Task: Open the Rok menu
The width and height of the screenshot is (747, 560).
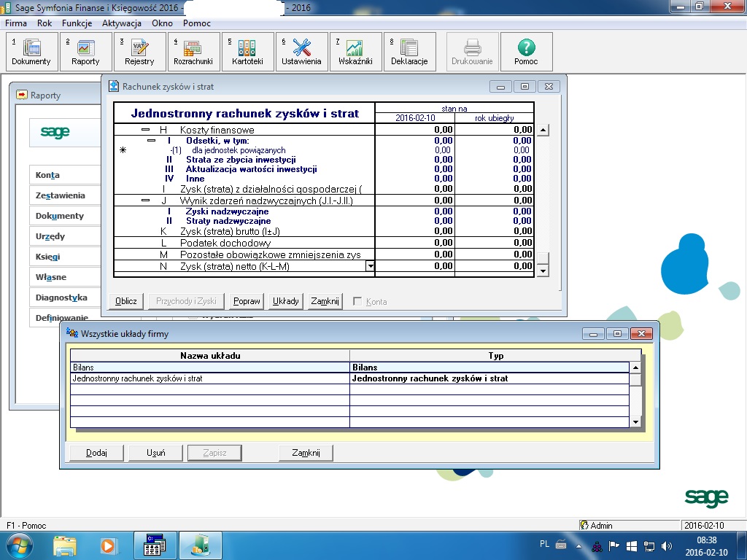Action: (x=44, y=23)
